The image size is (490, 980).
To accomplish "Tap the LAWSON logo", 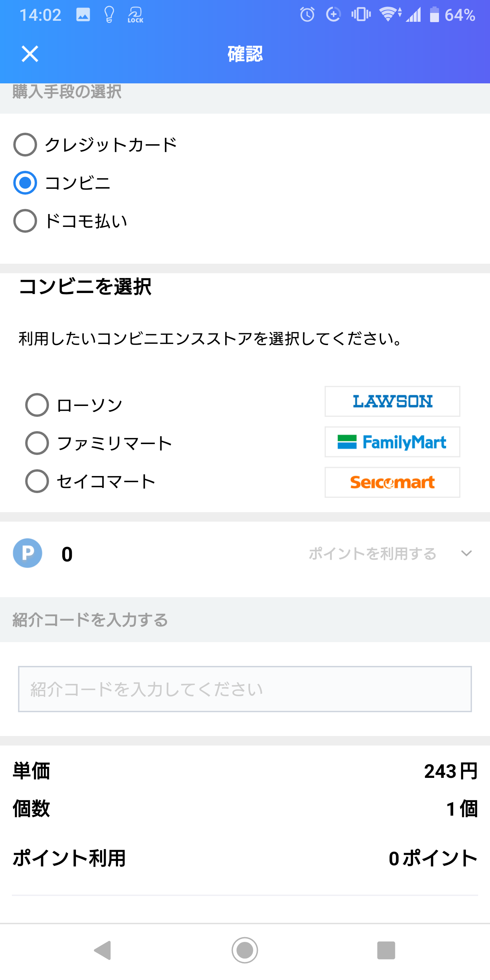I will (x=392, y=402).
